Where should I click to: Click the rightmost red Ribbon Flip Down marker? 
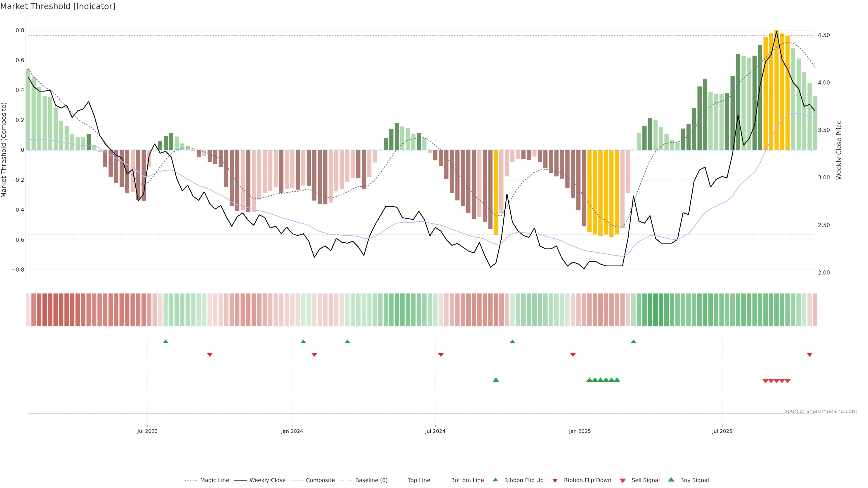809,355
